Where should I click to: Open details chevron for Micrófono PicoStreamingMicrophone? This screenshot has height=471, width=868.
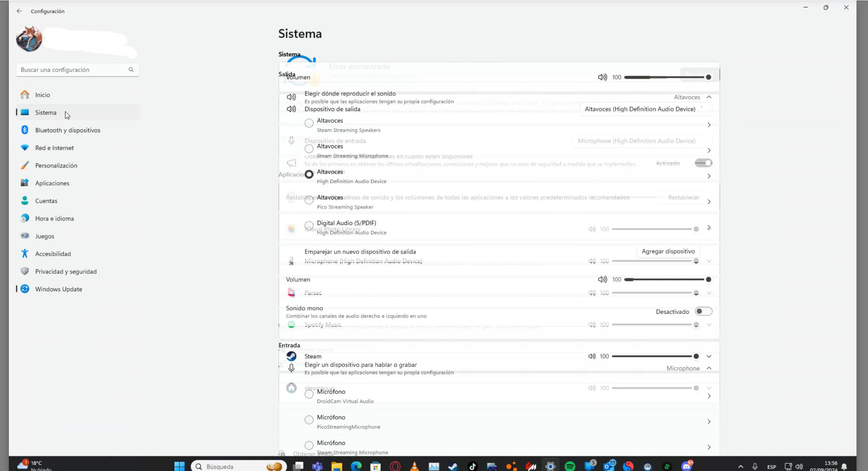click(x=709, y=421)
